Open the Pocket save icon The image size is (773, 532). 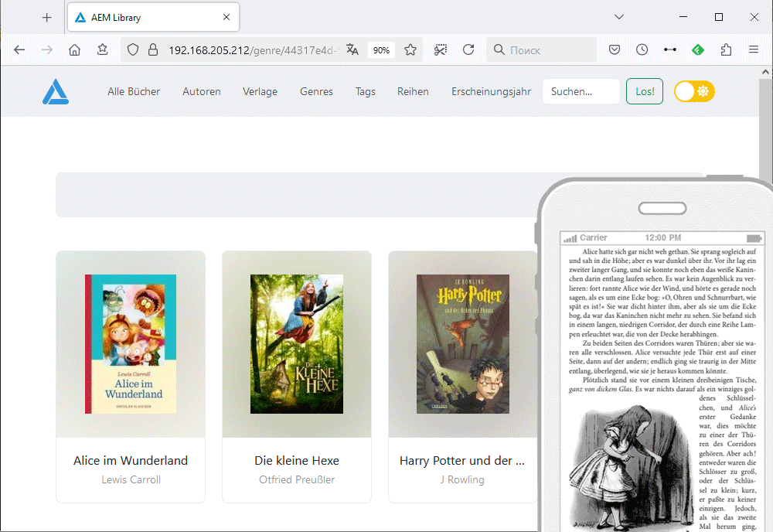pos(614,50)
